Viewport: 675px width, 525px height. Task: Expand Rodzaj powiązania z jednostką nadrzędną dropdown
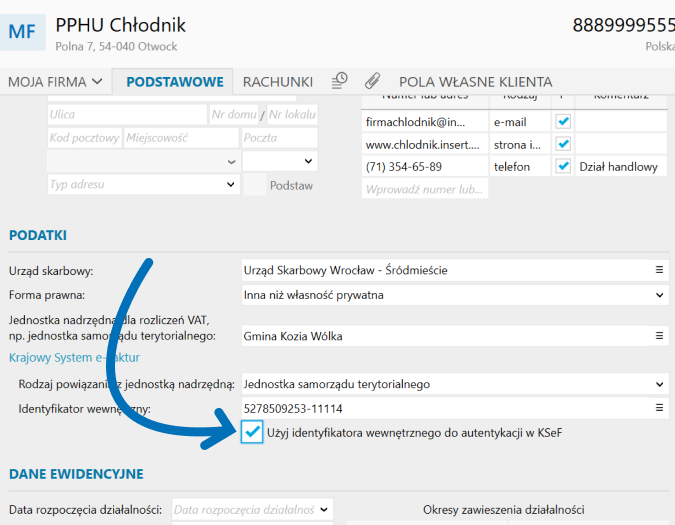point(659,384)
